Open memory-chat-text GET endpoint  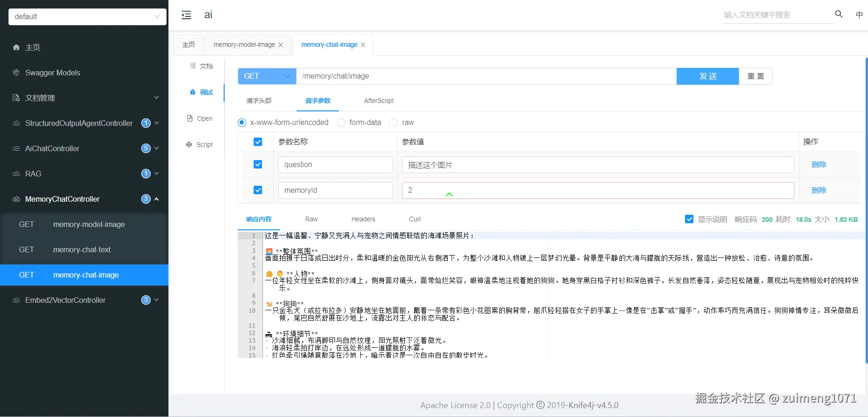[x=84, y=249]
